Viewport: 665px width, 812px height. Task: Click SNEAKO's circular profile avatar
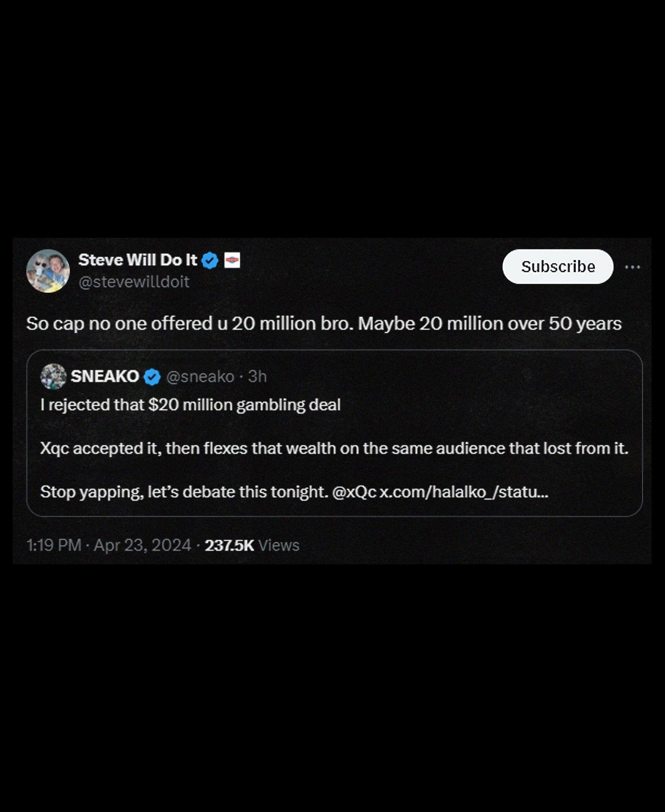pos(54,377)
